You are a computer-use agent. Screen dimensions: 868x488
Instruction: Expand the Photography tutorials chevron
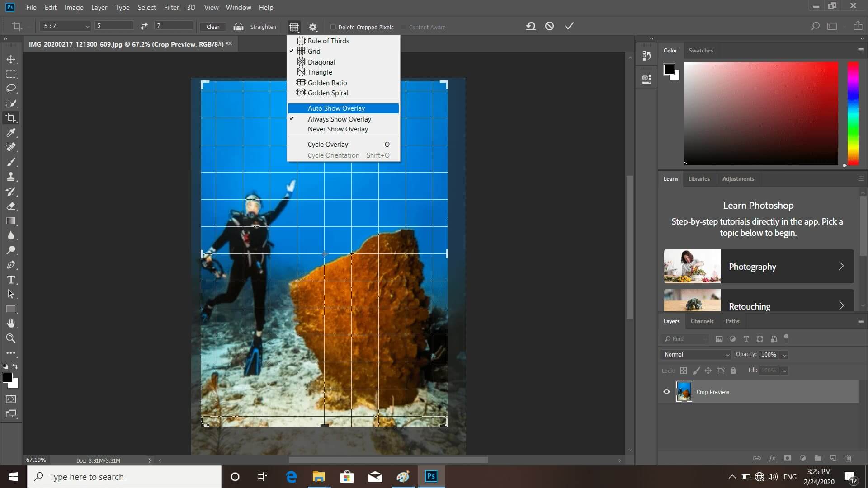coord(841,266)
